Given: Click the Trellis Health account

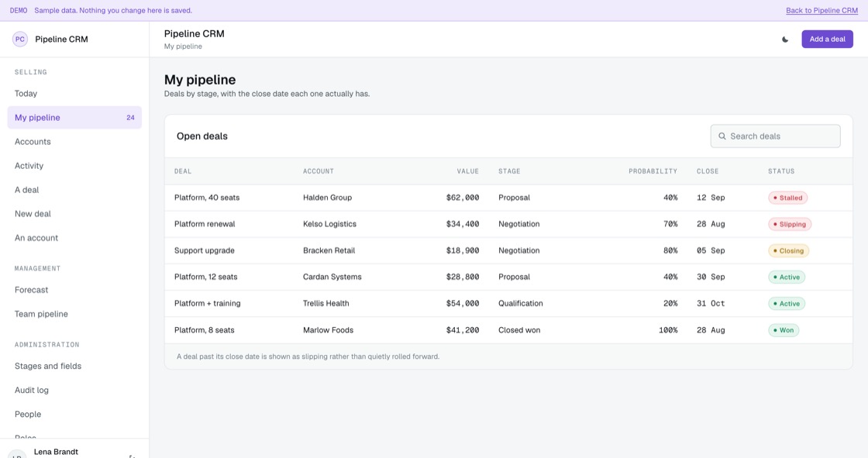Looking at the screenshot, I should click(326, 304).
